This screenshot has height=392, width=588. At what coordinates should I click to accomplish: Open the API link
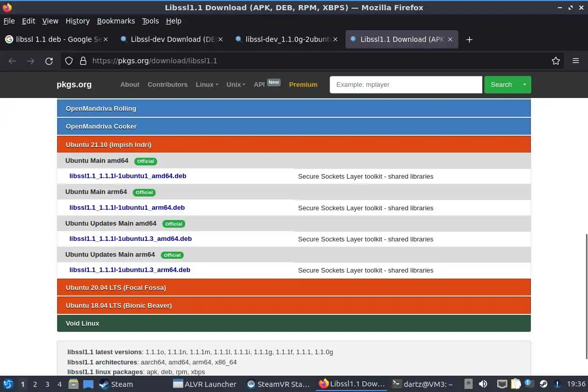point(259,84)
